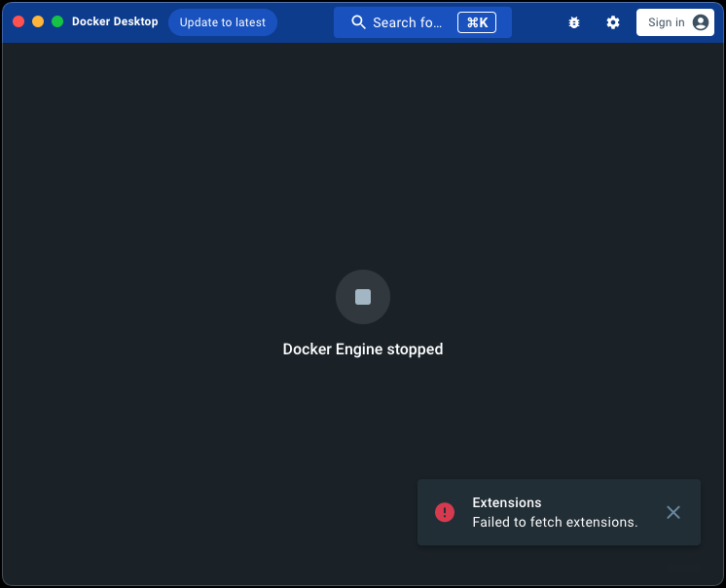
Task: Open the Troubleshoot bug icon
Action: (574, 22)
